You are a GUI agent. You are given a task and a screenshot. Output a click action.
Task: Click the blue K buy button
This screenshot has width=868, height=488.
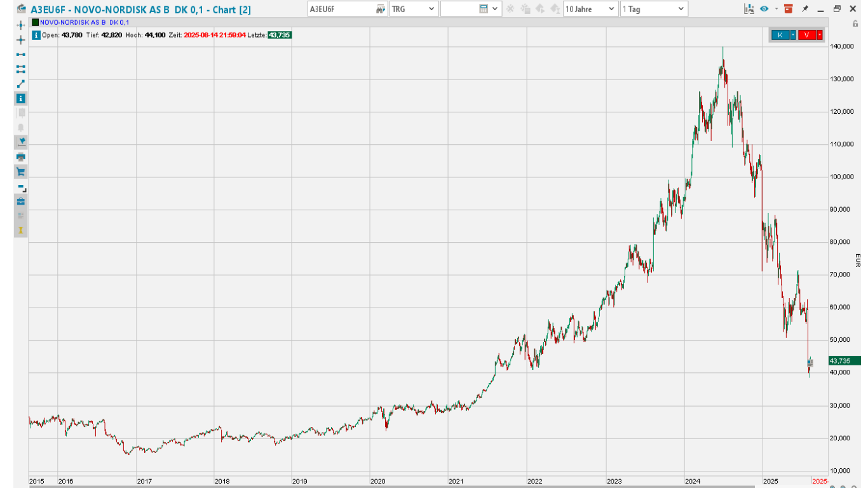(x=780, y=35)
